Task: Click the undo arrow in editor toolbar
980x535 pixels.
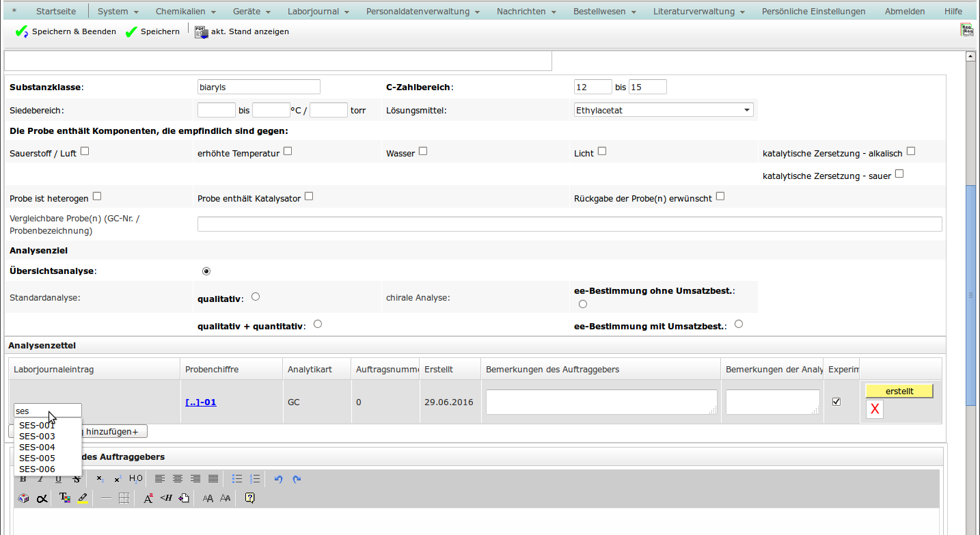Action: 278,478
